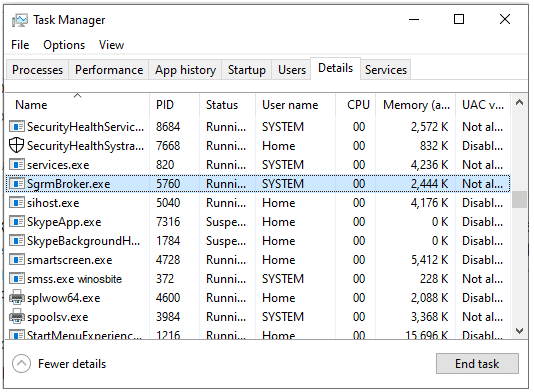Click the Fewer details label
The height and width of the screenshot is (392, 534).
pos(72,364)
